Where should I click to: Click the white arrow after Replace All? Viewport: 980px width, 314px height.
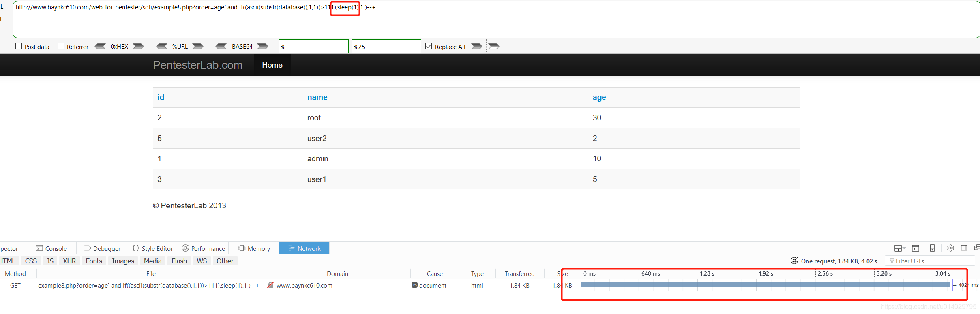493,46
